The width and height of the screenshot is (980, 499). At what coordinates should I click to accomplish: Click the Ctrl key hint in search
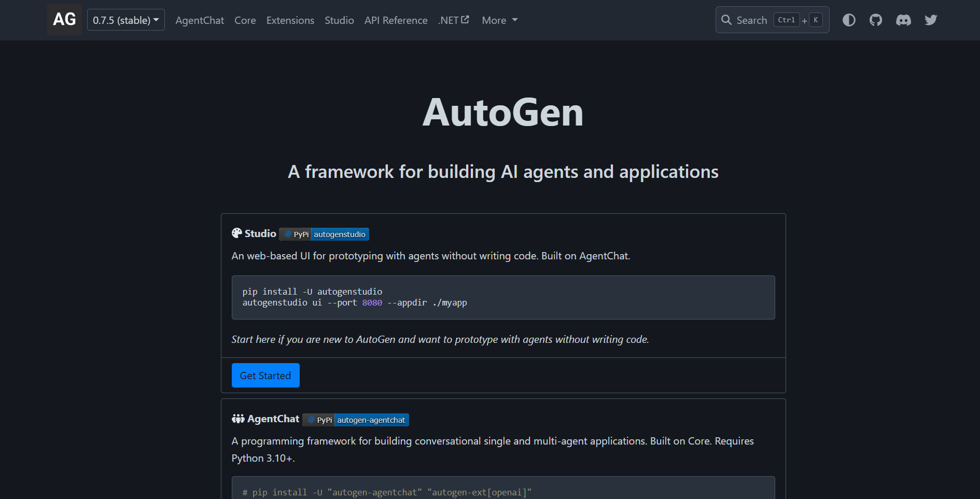click(787, 20)
